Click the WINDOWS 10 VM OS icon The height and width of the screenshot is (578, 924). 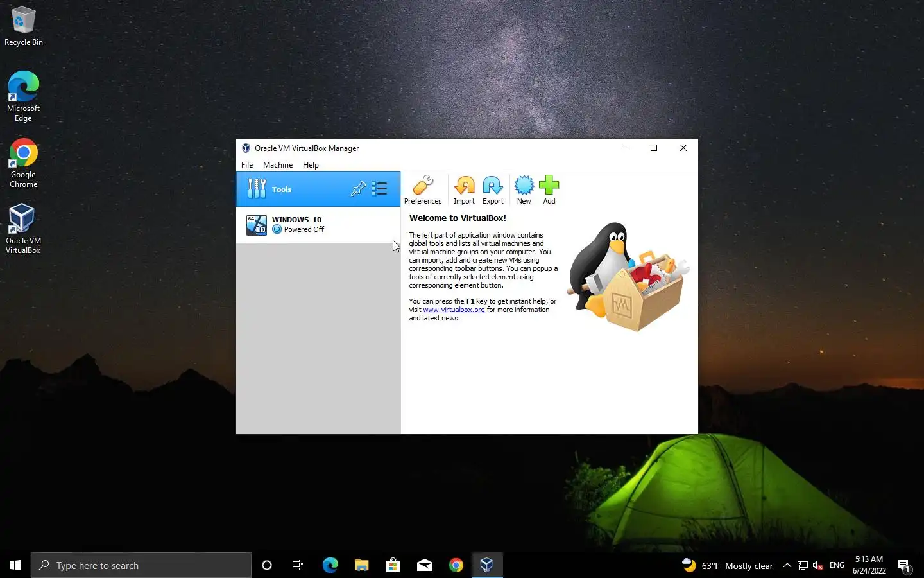[x=257, y=225]
